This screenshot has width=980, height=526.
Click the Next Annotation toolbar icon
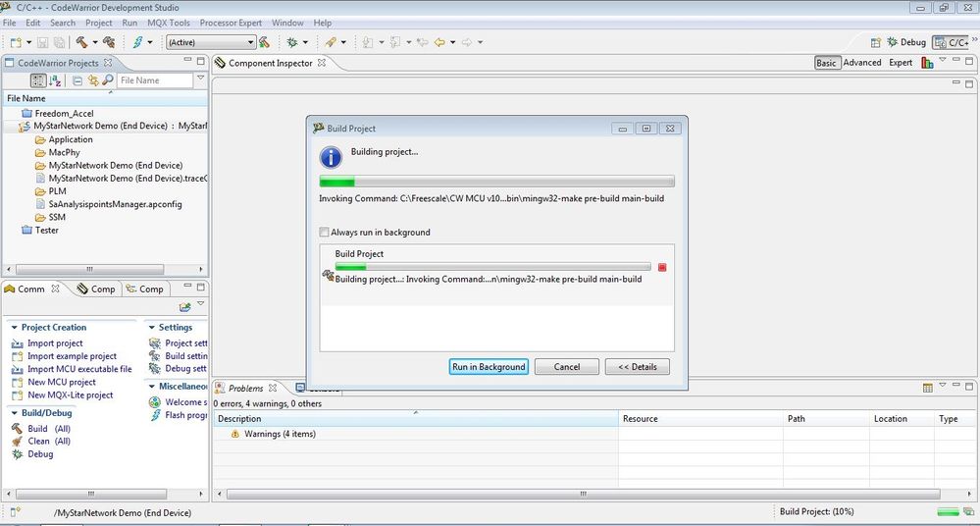click(368, 42)
